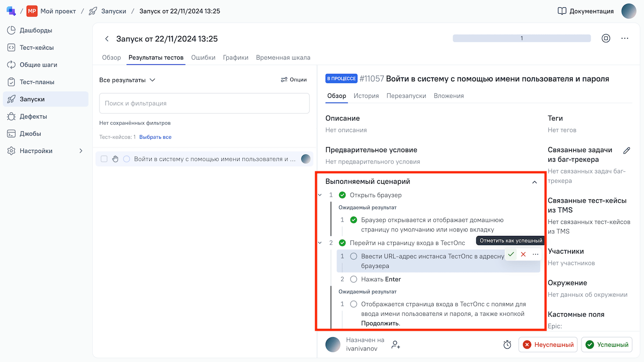The image size is (644, 362).
Task: Collapse the 'Выполняемый сценарий' section
Action: click(x=535, y=182)
